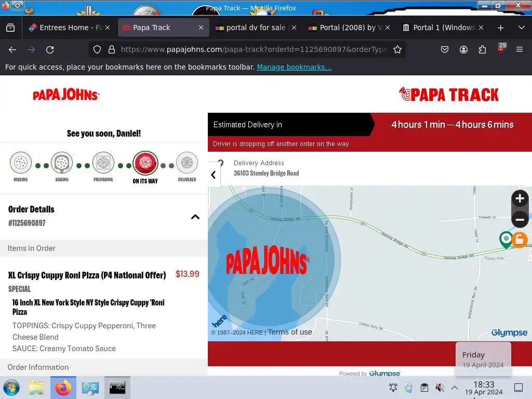The image size is (532, 399).
Task: Click the address 36103 Stemley Bridge Road
Action: 267,173
